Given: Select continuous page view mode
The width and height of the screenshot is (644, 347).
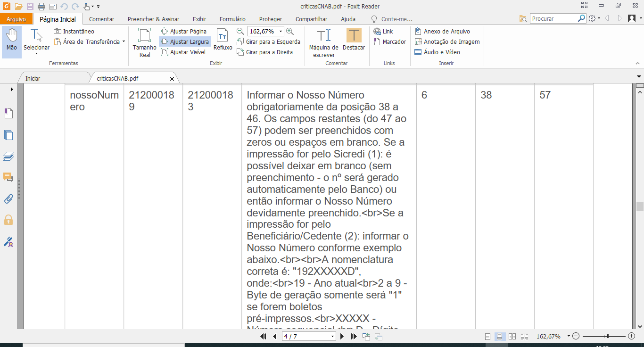Looking at the screenshot, I should 500,336.
